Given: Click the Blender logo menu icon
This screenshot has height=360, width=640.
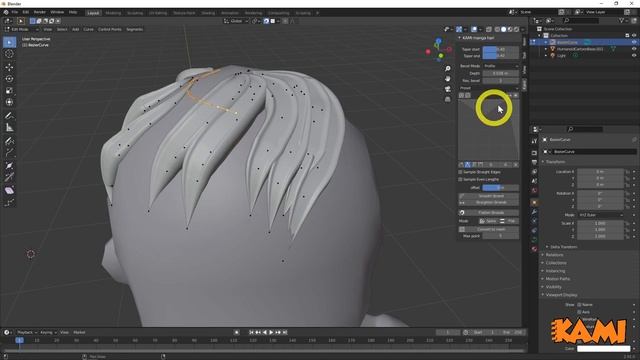Looking at the screenshot, I should [6, 13].
